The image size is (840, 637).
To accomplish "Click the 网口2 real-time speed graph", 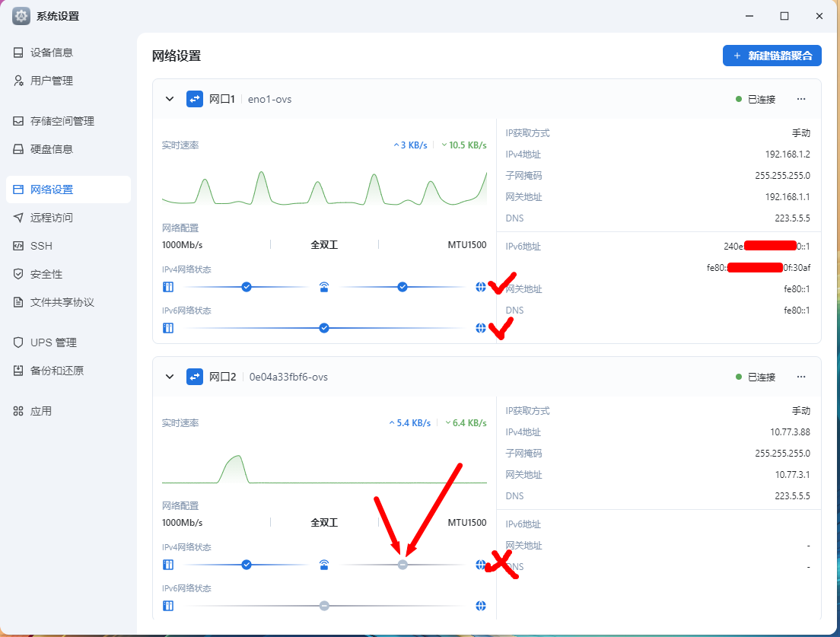I will [x=324, y=469].
